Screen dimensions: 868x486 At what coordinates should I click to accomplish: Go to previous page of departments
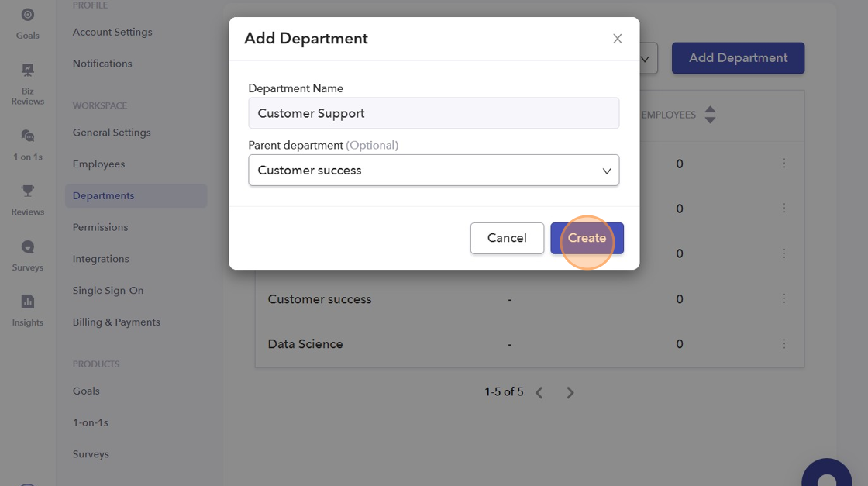pos(539,393)
